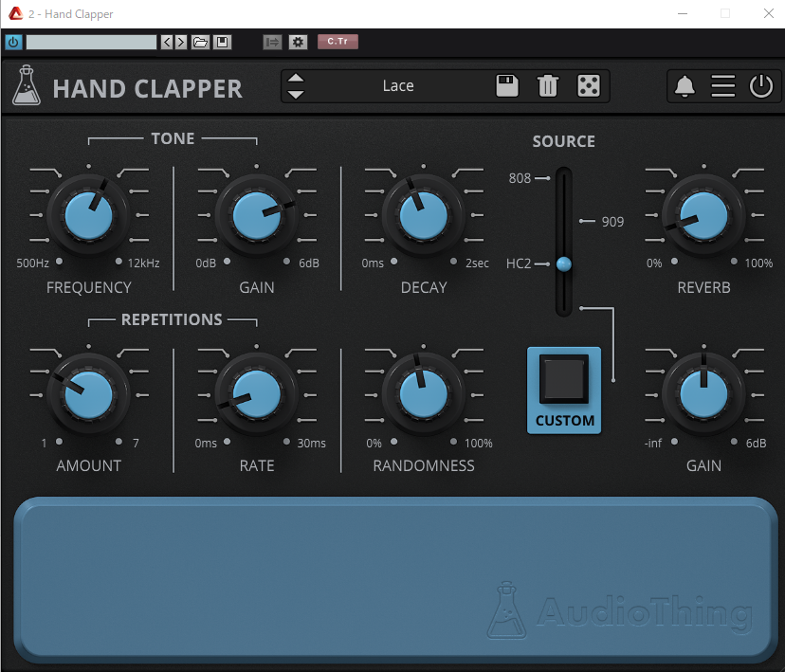Screen dimensions: 785x672
Task: Select the 909 source label
Action: (612, 222)
